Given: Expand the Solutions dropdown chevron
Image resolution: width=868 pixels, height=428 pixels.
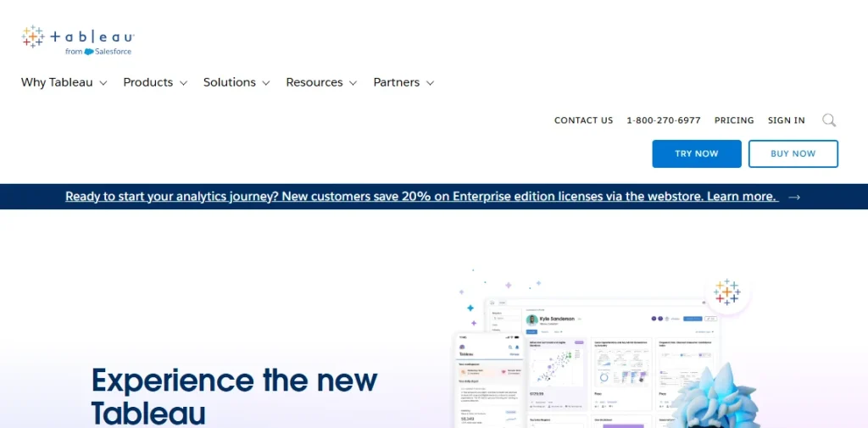Looking at the screenshot, I should click(x=266, y=83).
